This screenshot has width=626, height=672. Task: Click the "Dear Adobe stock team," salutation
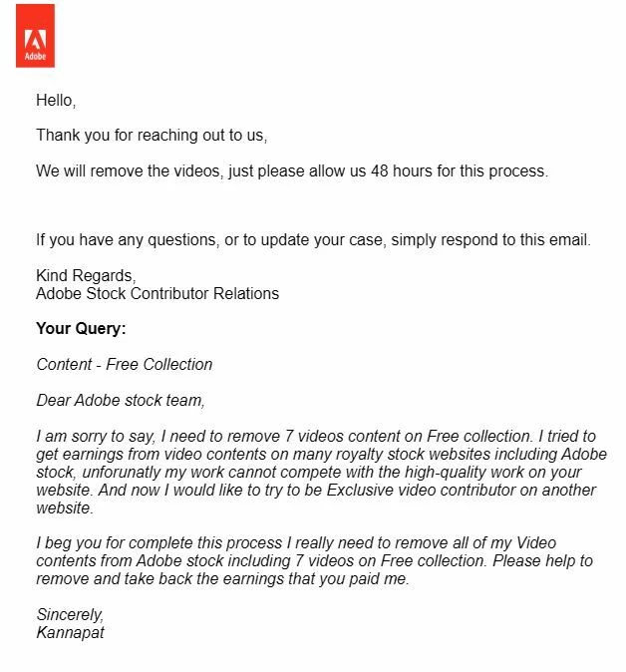point(121,400)
